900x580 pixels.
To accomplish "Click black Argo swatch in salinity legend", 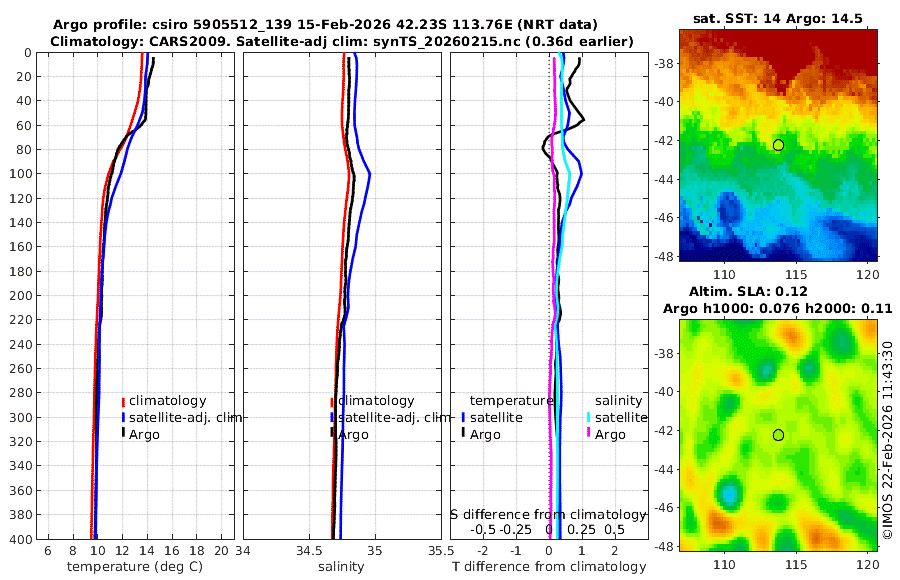I will [x=332, y=432].
